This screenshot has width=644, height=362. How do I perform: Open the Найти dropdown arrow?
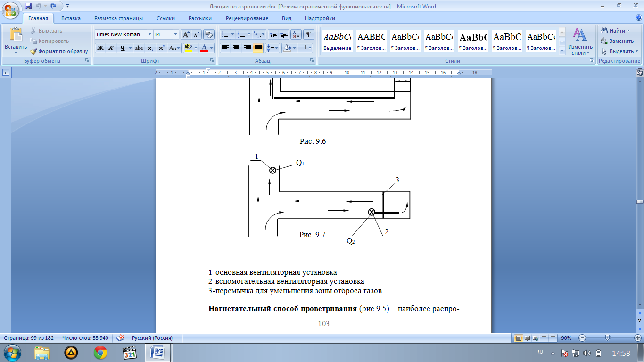tap(629, 31)
